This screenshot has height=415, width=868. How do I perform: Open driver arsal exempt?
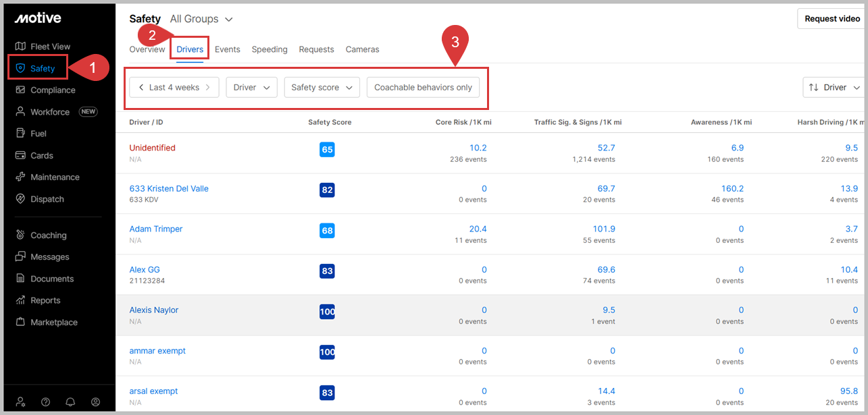pos(154,391)
